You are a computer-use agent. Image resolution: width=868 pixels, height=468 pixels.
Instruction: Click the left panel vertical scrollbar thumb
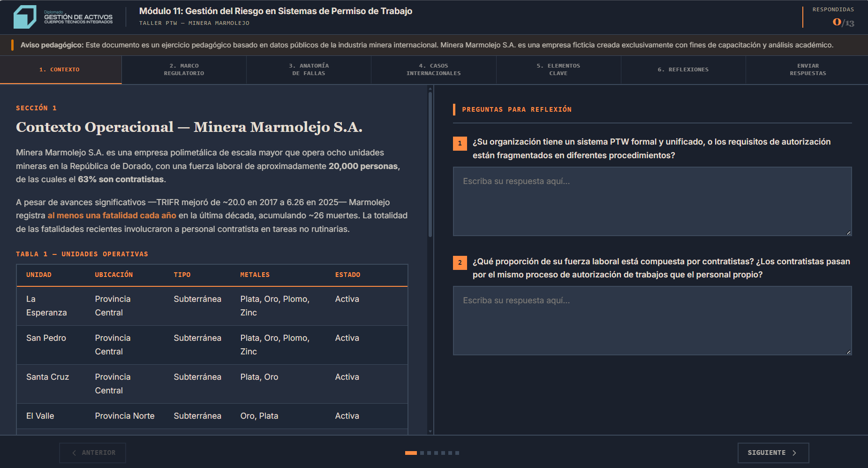coord(430,164)
